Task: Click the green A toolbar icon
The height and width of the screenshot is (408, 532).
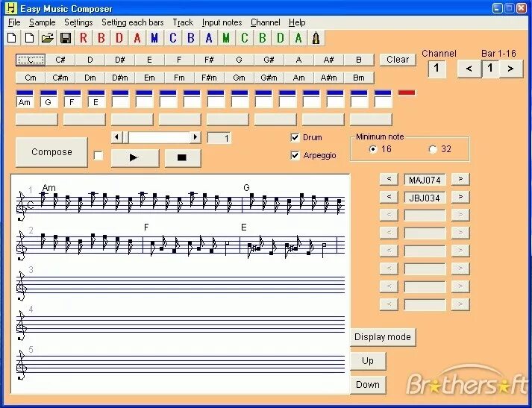Action: coord(298,37)
